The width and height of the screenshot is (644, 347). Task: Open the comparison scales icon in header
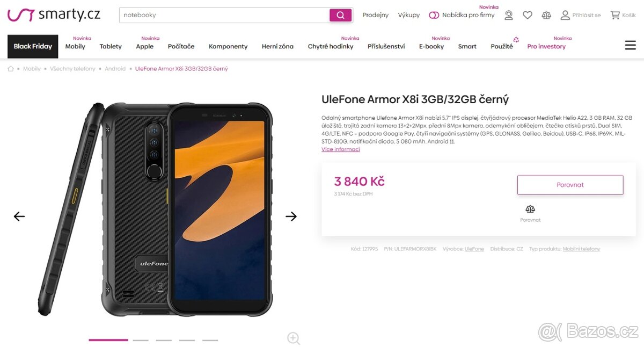(546, 15)
